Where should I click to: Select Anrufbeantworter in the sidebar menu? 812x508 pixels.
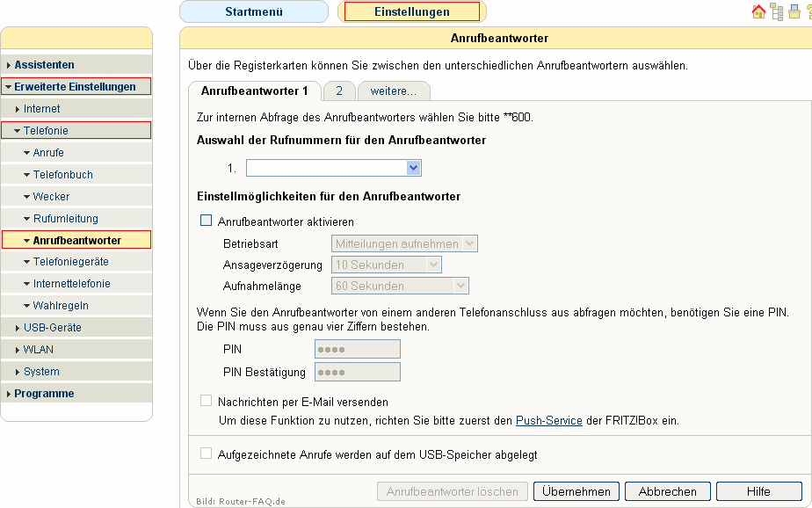coord(76,240)
